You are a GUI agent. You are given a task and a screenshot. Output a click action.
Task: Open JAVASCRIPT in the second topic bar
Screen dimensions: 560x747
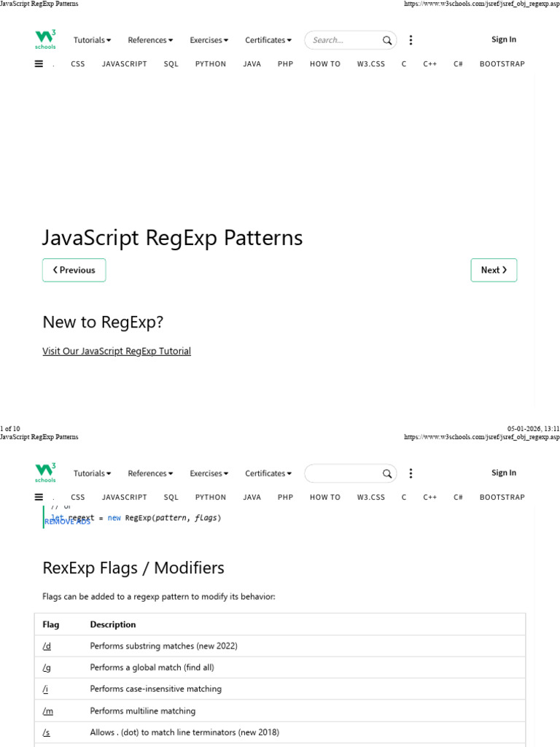(x=124, y=497)
